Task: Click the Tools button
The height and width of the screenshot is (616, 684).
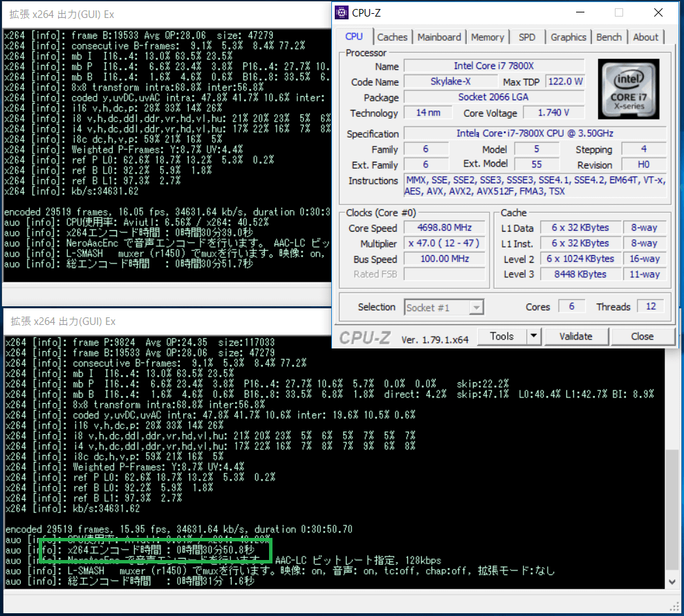Action: point(501,336)
